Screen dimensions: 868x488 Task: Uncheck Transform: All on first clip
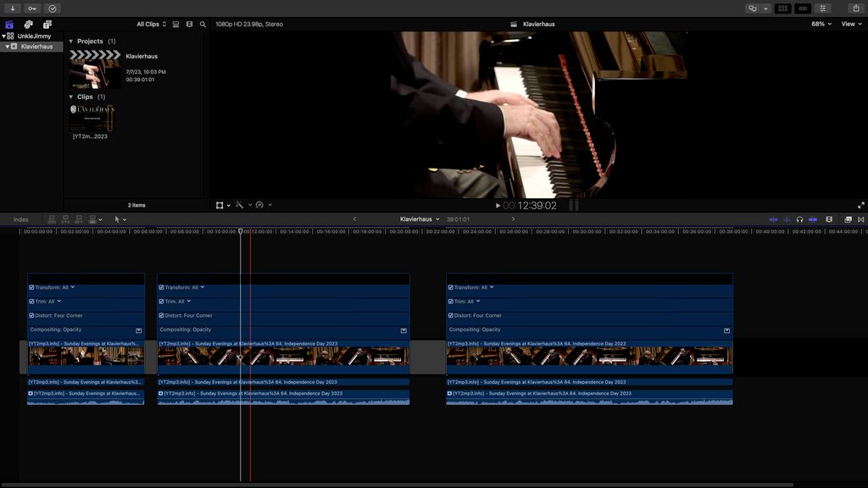tap(31, 288)
